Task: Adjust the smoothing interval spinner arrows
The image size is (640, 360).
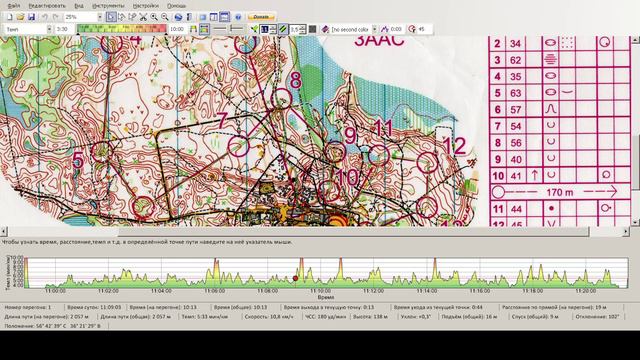Action: click(x=272, y=29)
